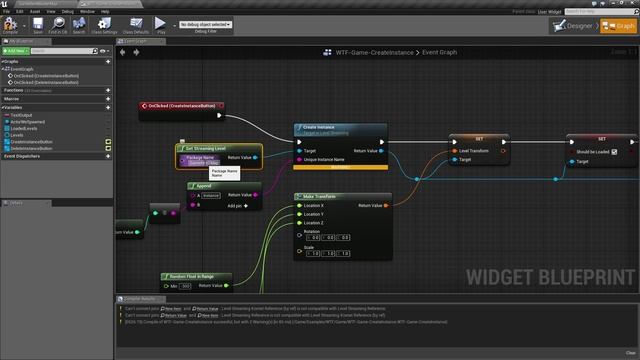Click the comment bubble on Get Streaming Level

182,141
